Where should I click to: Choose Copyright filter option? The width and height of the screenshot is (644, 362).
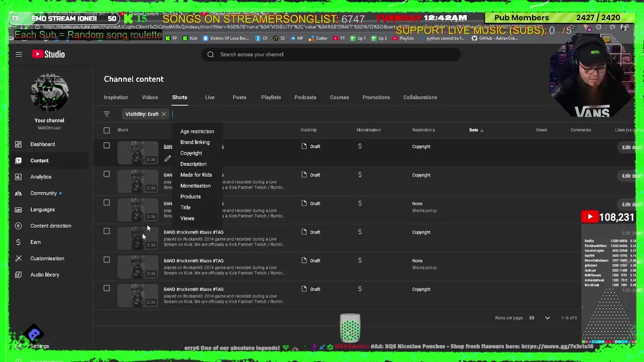191,153
